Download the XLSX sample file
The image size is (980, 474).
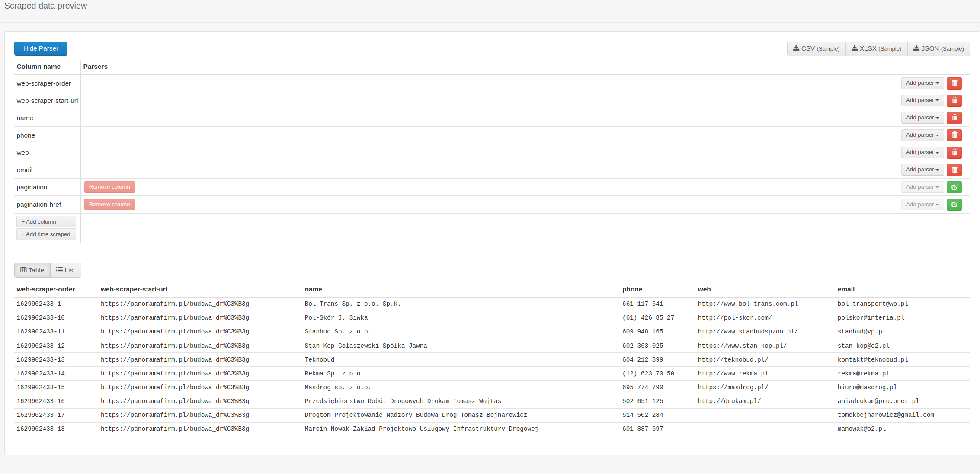(x=876, y=48)
